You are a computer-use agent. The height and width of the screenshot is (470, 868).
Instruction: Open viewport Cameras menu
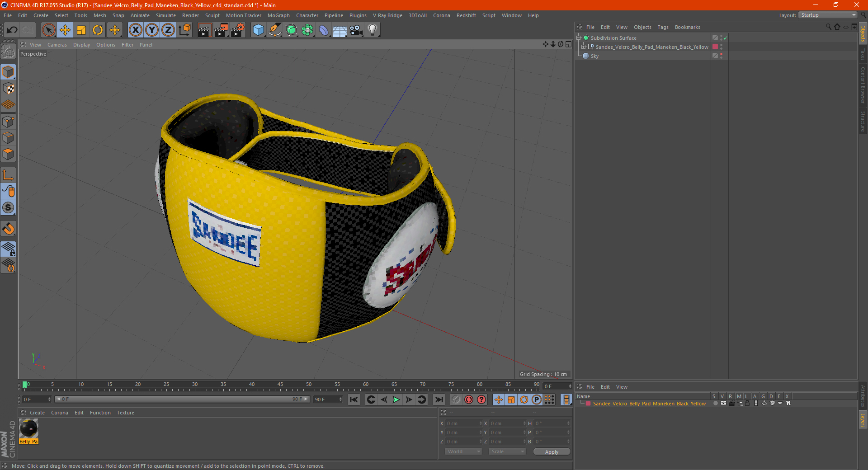[x=57, y=45]
